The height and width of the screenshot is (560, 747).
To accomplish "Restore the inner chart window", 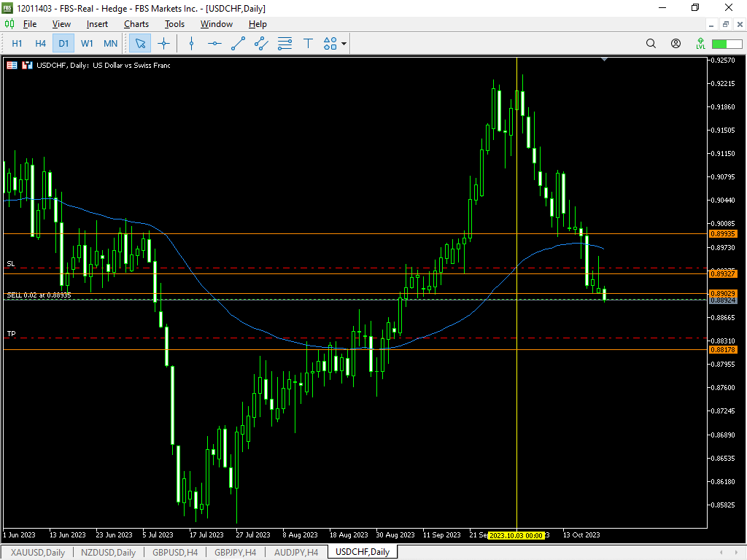I will (x=726, y=24).
